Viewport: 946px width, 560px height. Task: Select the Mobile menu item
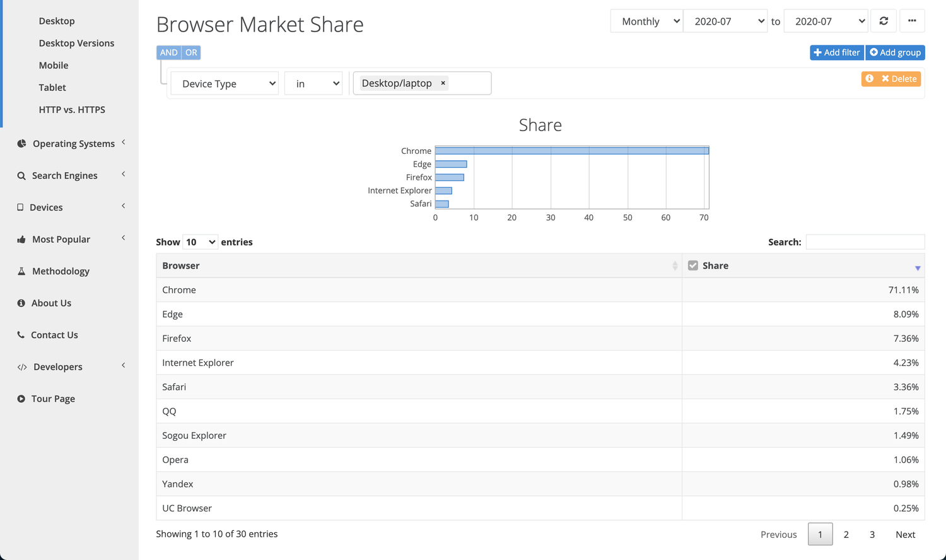click(x=53, y=65)
